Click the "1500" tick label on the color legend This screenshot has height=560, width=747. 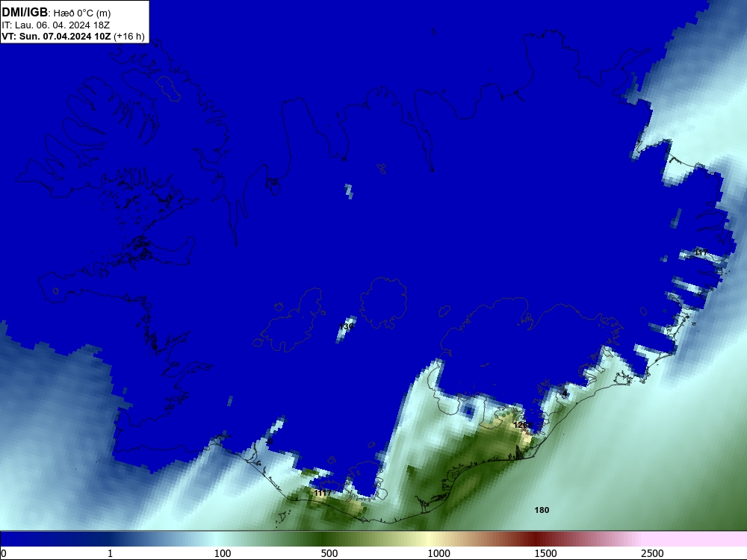click(x=545, y=553)
